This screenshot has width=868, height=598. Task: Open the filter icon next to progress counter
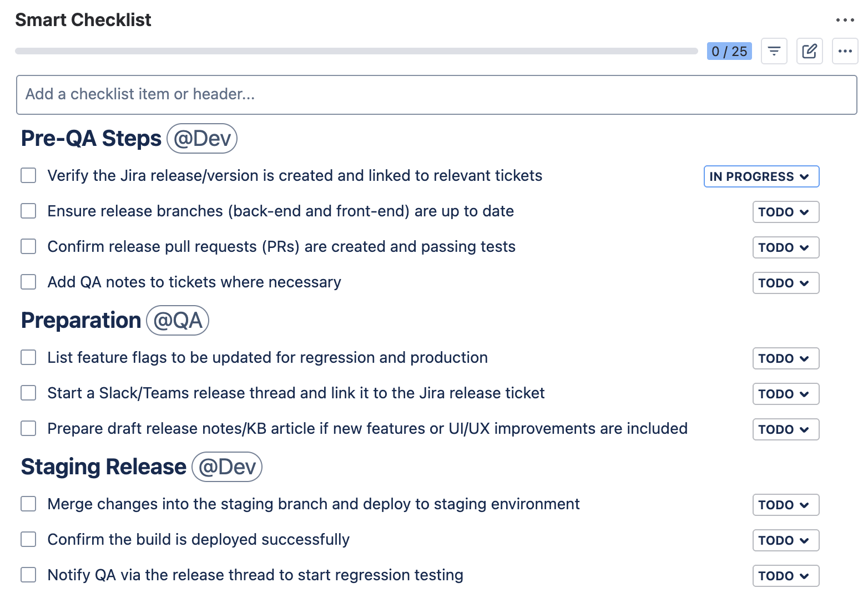pos(774,52)
